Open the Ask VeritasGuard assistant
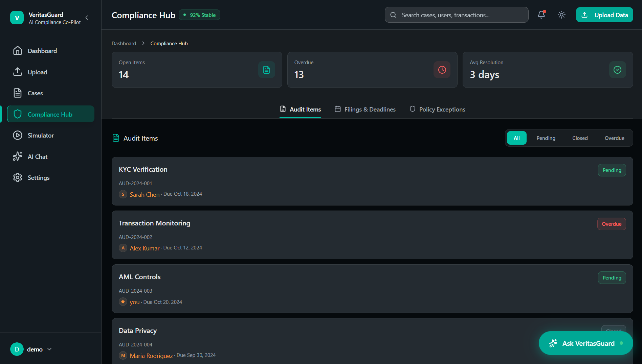This screenshot has width=642, height=364. pos(586,343)
